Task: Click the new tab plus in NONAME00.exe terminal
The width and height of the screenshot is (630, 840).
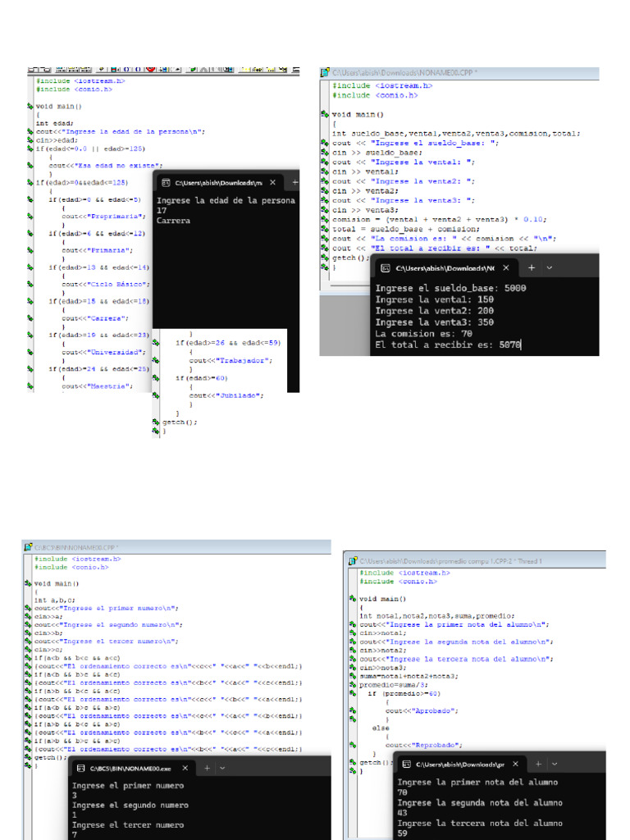Action: (208, 768)
